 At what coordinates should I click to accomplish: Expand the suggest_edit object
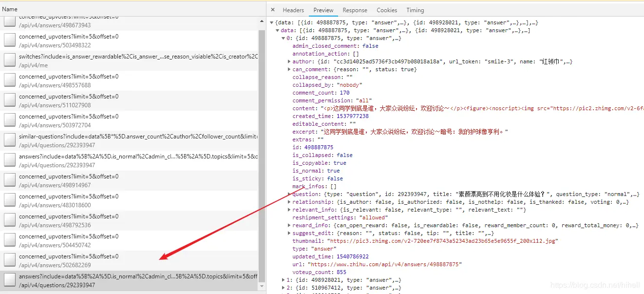pyautogui.click(x=289, y=233)
